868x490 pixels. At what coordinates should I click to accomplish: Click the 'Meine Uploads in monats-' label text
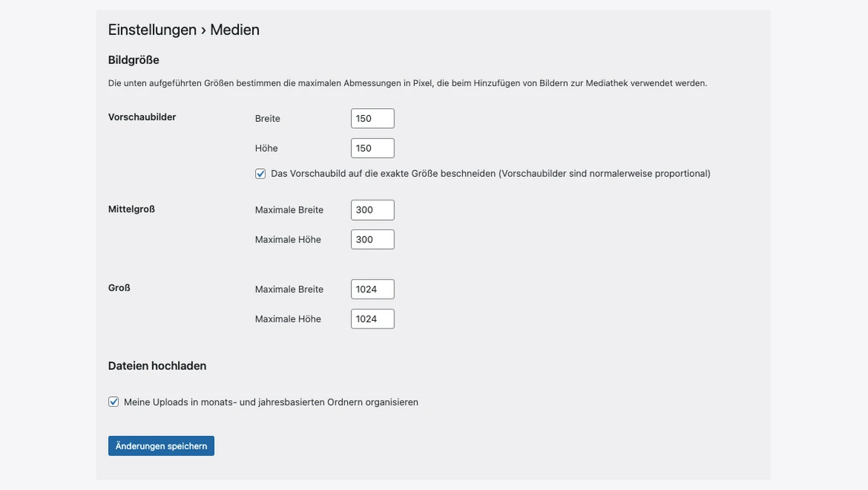tap(271, 402)
